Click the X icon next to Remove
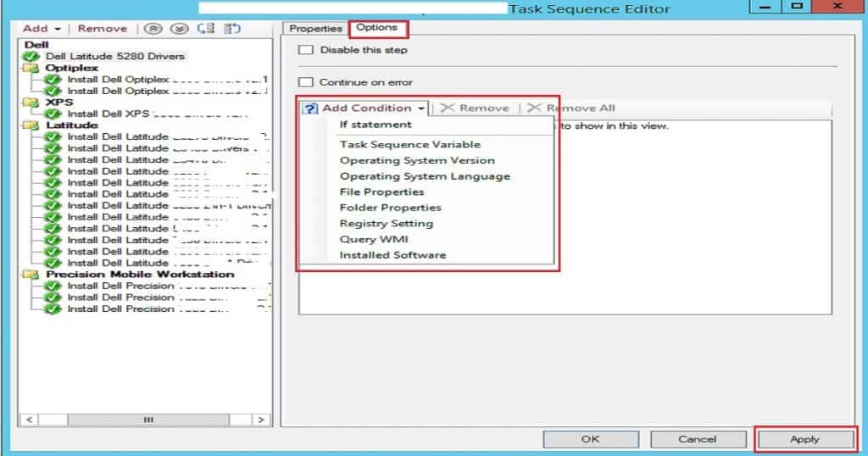The image size is (868, 456). coord(448,108)
